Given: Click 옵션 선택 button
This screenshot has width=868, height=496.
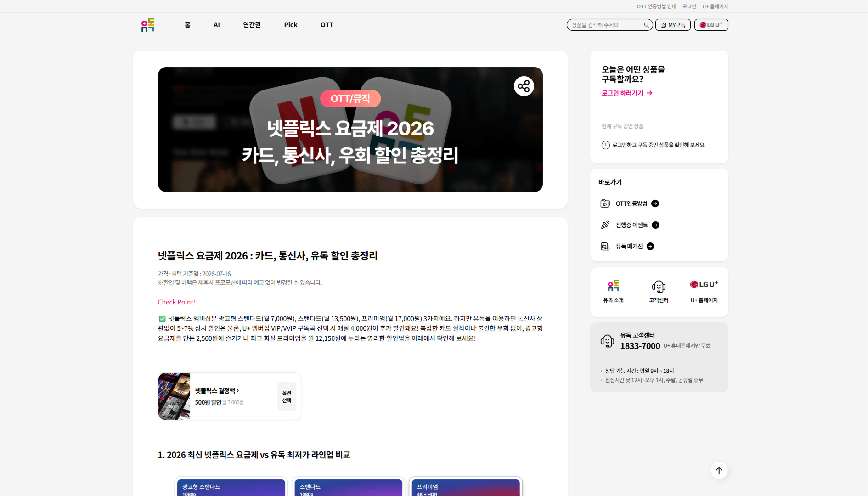Looking at the screenshot, I should (x=287, y=396).
